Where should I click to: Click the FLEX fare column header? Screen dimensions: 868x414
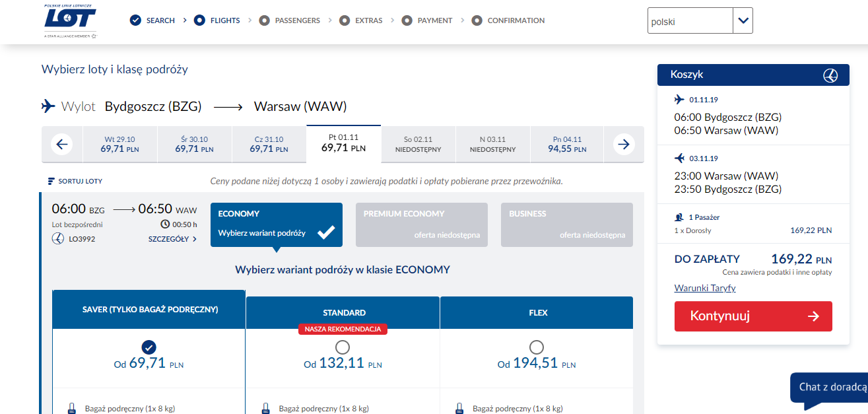tap(537, 312)
